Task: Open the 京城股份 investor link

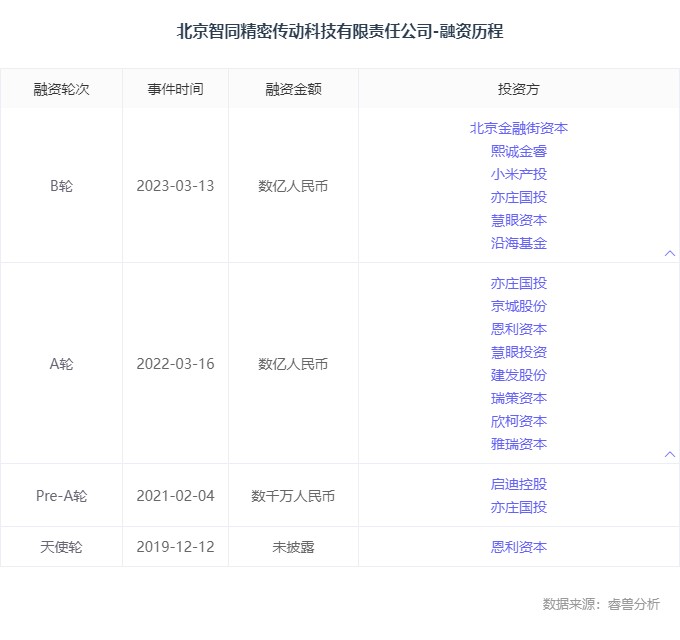Action: 518,306
